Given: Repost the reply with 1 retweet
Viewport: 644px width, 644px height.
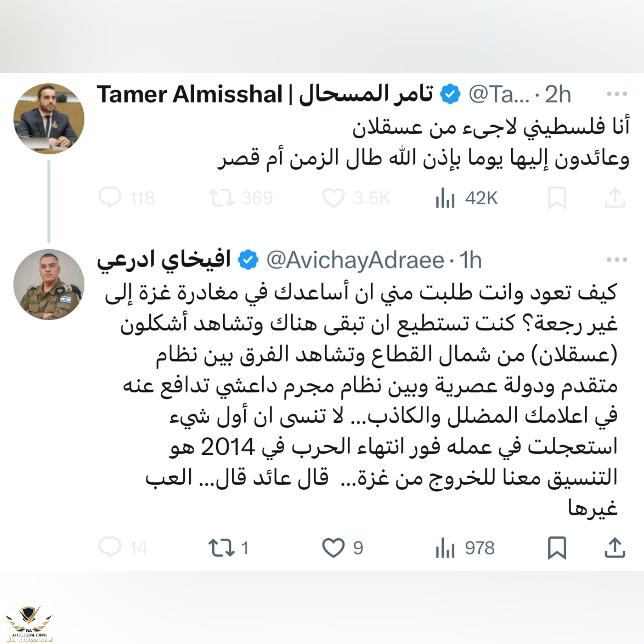Looking at the screenshot, I should (221, 548).
